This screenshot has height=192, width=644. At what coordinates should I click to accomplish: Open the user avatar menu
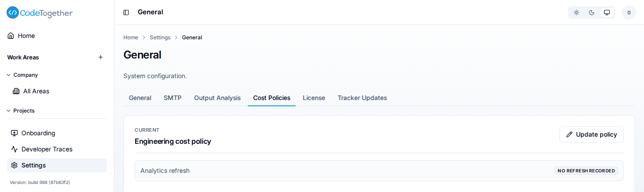tap(629, 13)
